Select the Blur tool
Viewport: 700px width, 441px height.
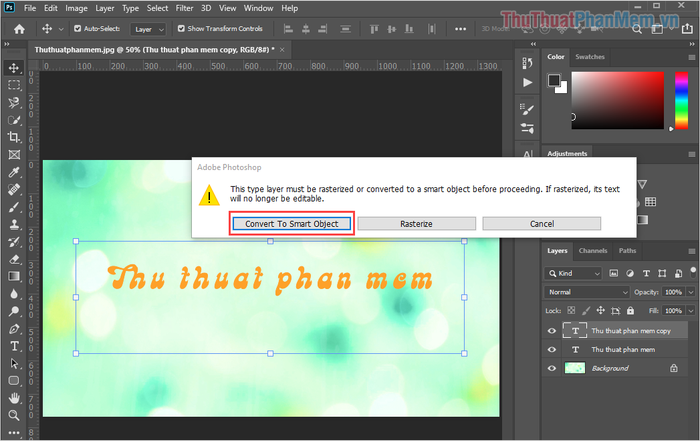pos(14,294)
